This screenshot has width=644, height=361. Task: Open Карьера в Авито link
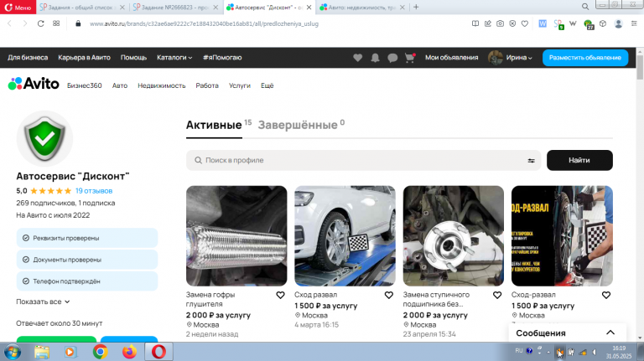click(84, 58)
